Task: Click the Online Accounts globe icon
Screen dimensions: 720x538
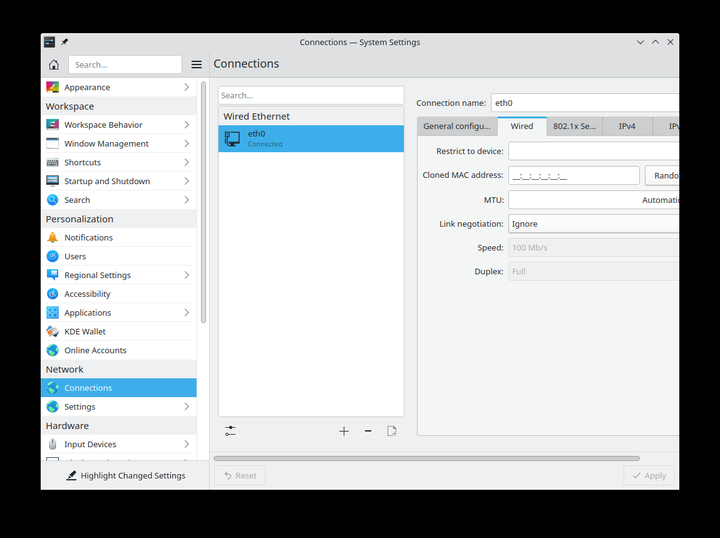Action: 52,350
